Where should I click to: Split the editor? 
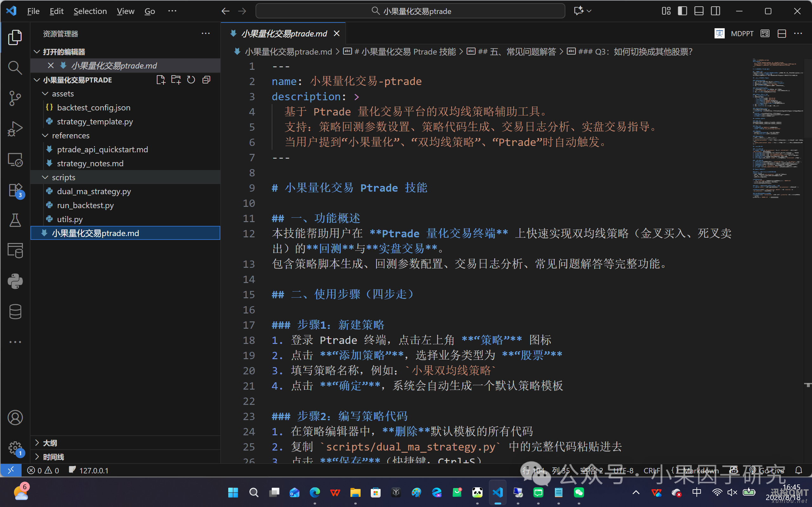point(782,34)
